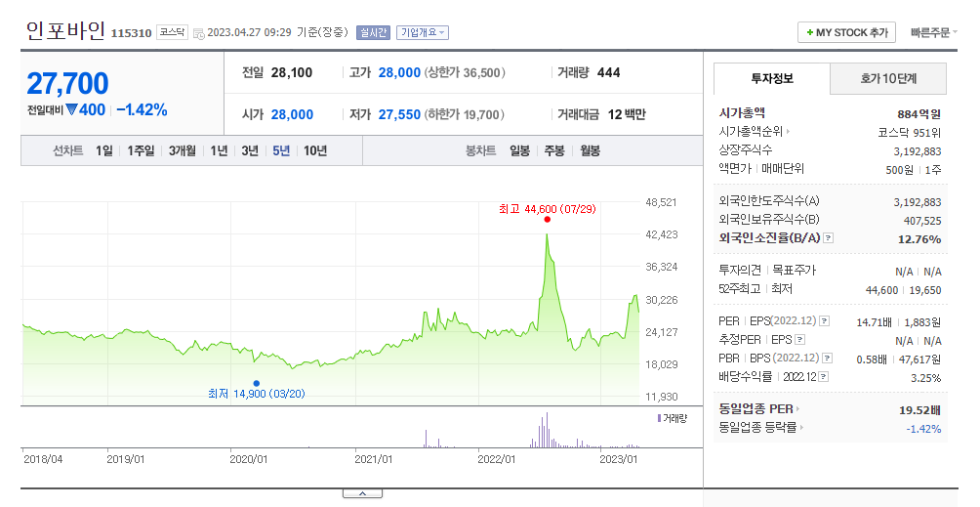This screenshot has height=507, width=980.
Task: Click the 시가총액 884억원 value
Action: pos(919,114)
